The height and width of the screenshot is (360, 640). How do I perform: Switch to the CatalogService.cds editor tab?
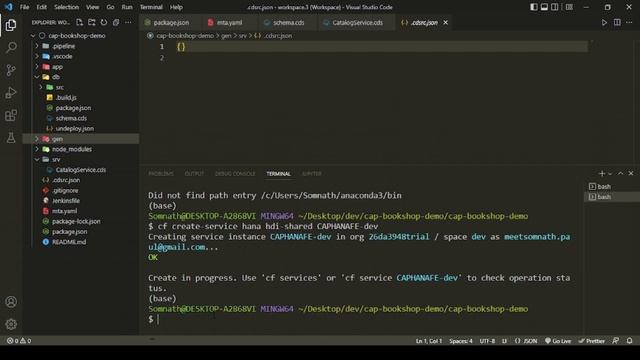357,22
